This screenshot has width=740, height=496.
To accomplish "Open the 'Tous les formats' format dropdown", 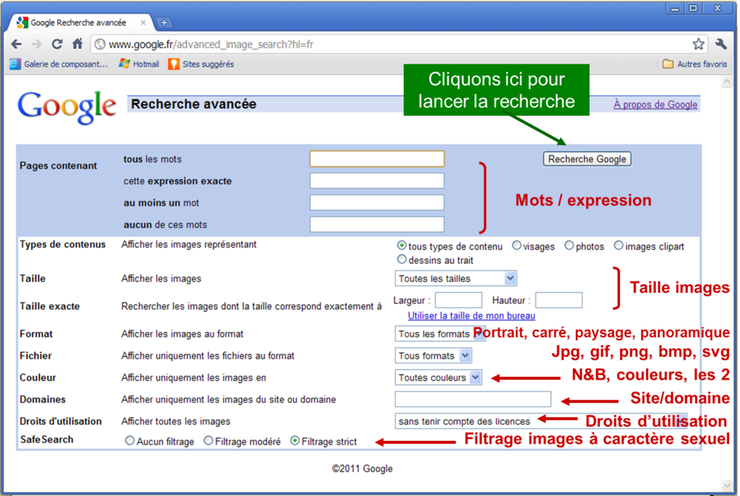I will (x=440, y=334).
